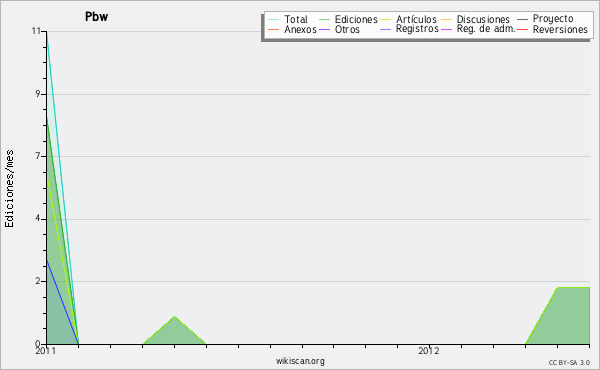
Task: Click the 'Ediciones' legend label
Action: pyautogui.click(x=356, y=19)
